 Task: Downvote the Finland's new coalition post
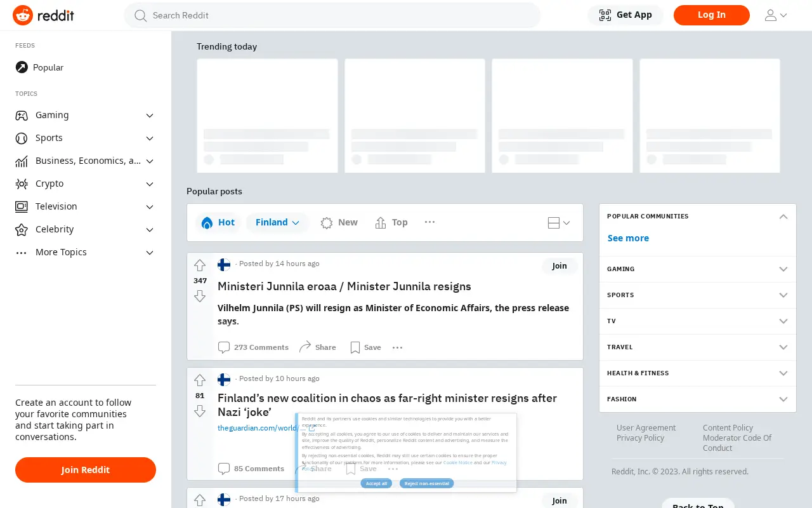[200, 411]
